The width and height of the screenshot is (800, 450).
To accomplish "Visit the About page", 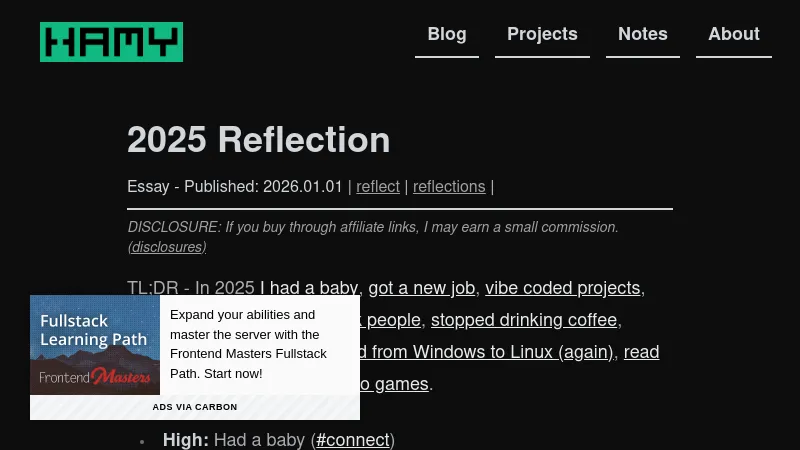I will [x=734, y=35].
